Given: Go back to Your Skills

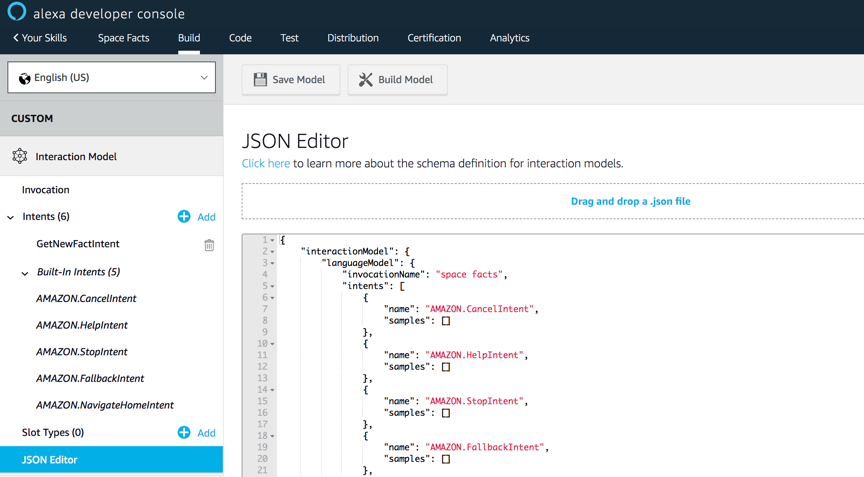Looking at the screenshot, I should [x=40, y=38].
